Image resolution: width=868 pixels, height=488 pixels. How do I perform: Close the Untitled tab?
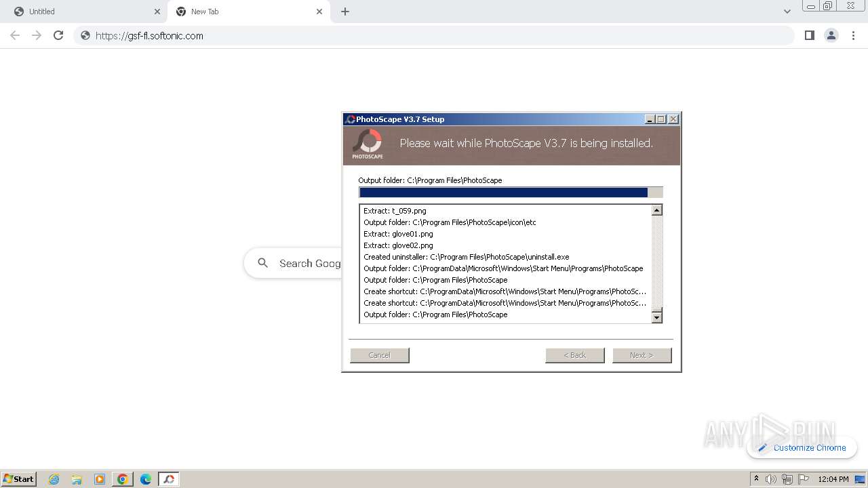(157, 12)
